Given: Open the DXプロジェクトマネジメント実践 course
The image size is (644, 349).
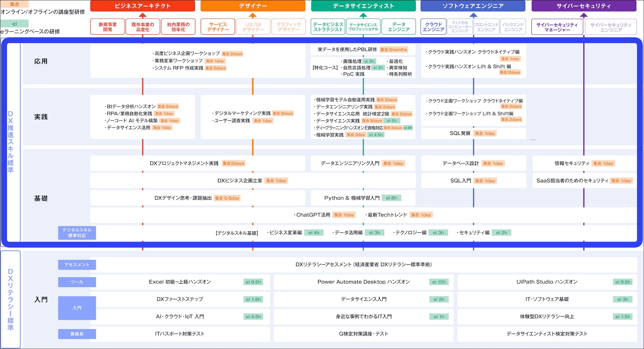Looking at the screenshot, I should pyautogui.click(x=184, y=163).
